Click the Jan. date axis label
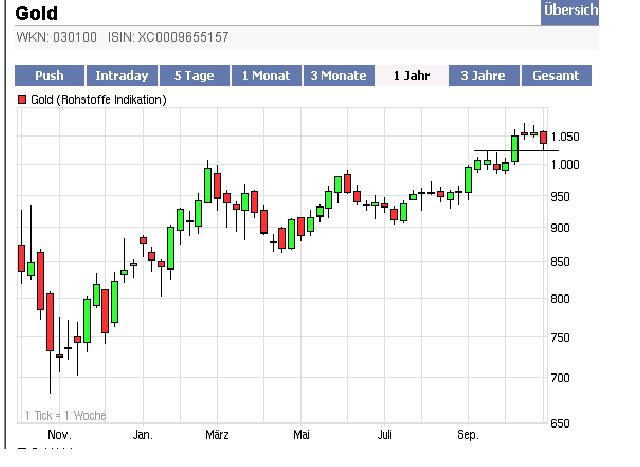The width and height of the screenshot is (640, 467). point(143,435)
